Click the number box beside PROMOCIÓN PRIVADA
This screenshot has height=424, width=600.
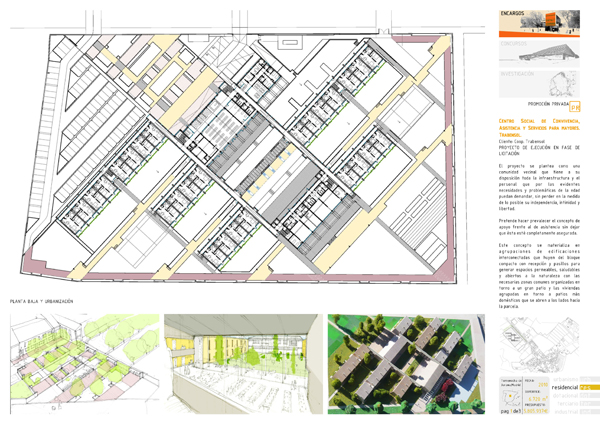point(576,104)
